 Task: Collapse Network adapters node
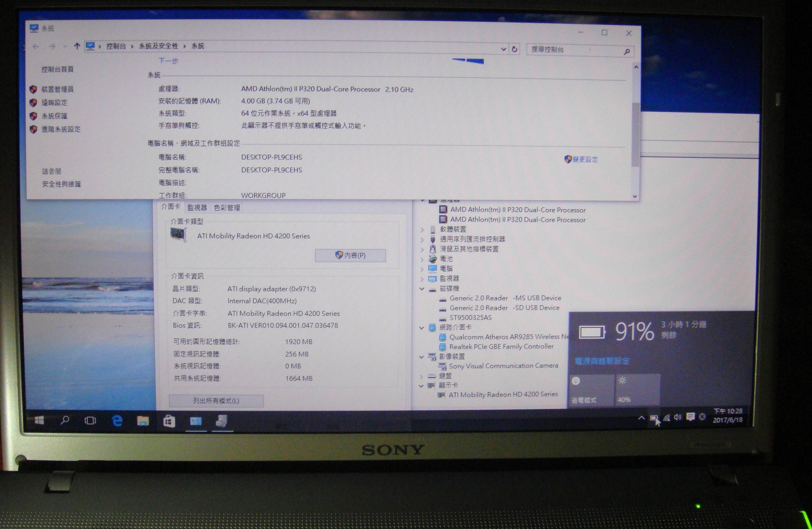[422, 328]
